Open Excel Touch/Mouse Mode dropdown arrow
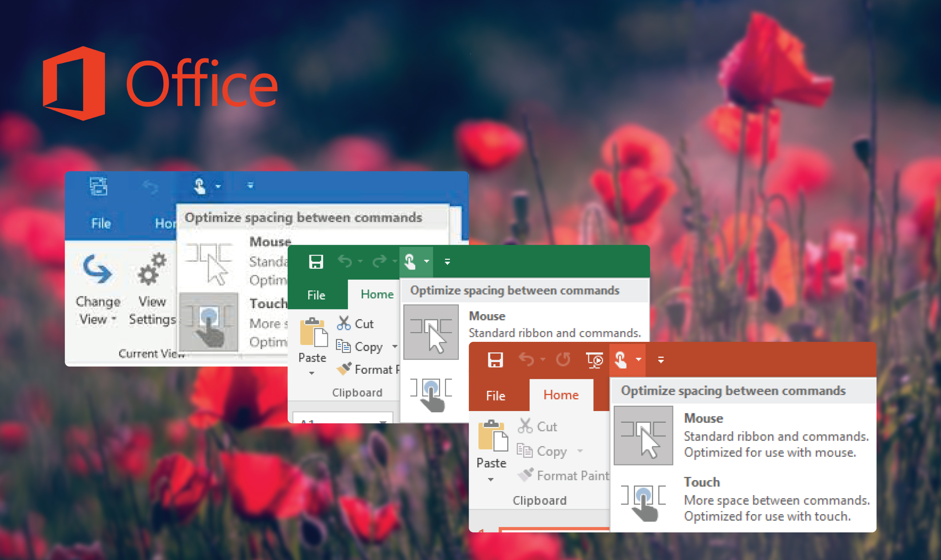Screen dimensions: 941x560 (427, 261)
